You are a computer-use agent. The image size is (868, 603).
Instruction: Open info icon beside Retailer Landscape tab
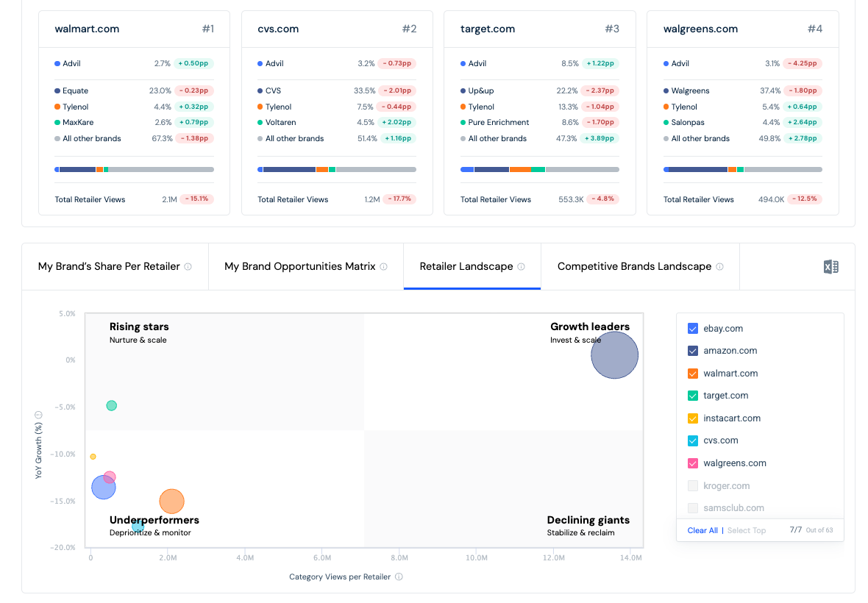tap(521, 267)
